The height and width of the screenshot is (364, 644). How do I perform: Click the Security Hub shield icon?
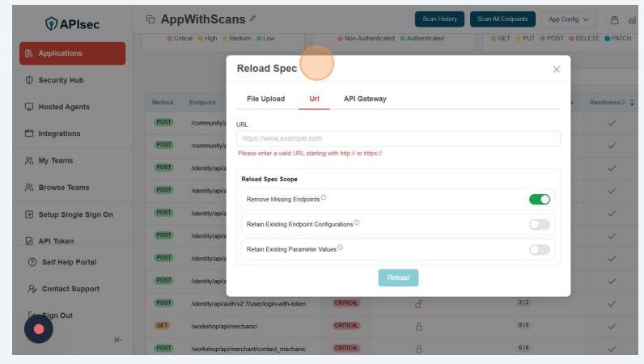(29, 80)
